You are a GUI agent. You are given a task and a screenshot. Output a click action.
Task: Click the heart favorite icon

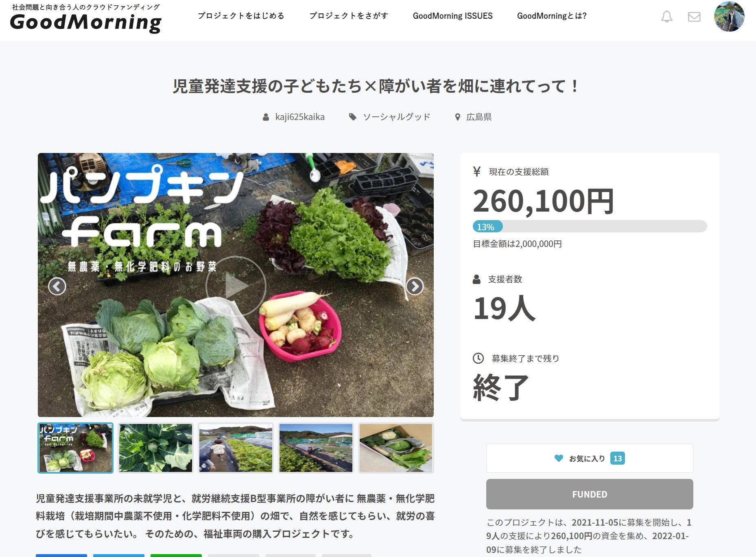click(x=559, y=458)
